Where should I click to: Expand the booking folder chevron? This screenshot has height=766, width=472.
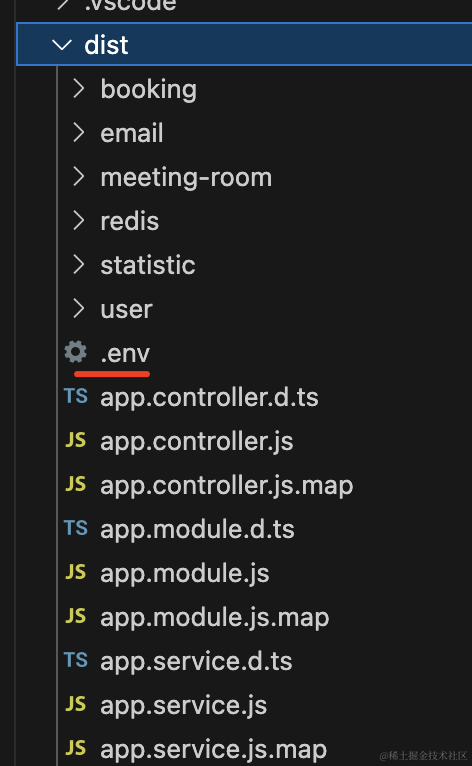[78, 89]
